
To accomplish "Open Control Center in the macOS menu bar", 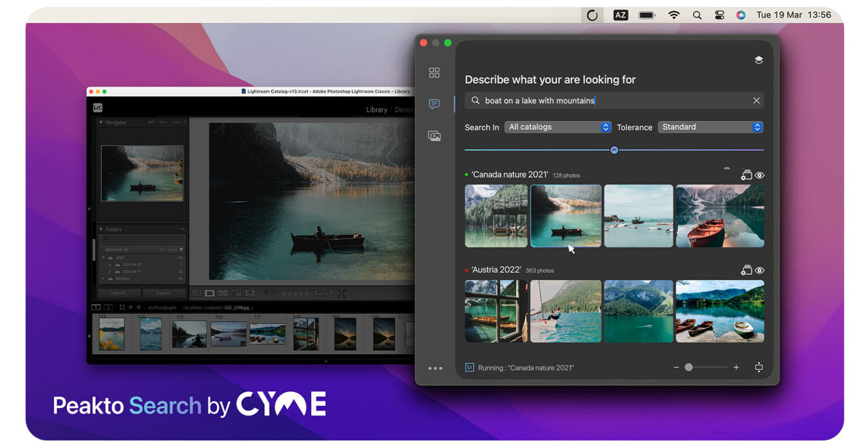I will coord(719,15).
